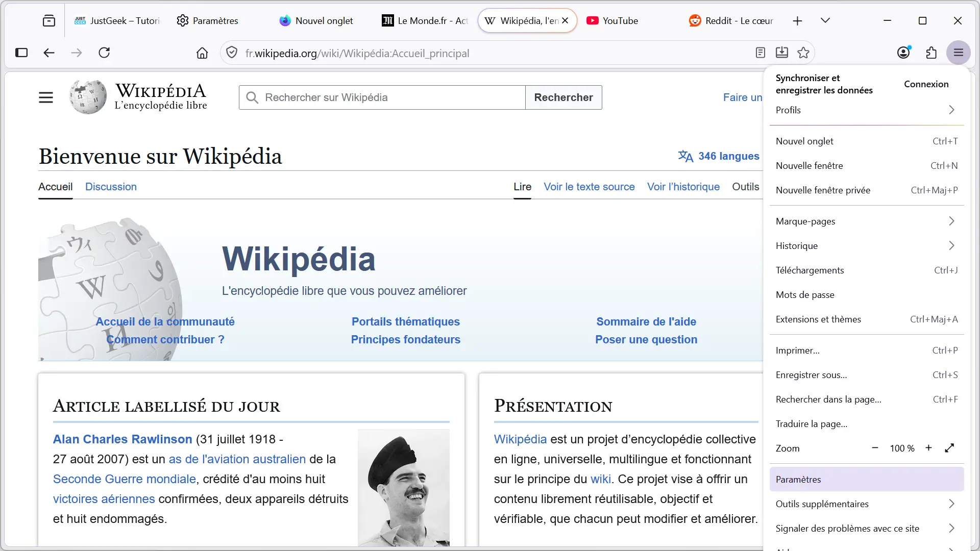The image size is (980, 551).
Task: Expand Signaler des problèmes avec ce site
Action: (866, 529)
